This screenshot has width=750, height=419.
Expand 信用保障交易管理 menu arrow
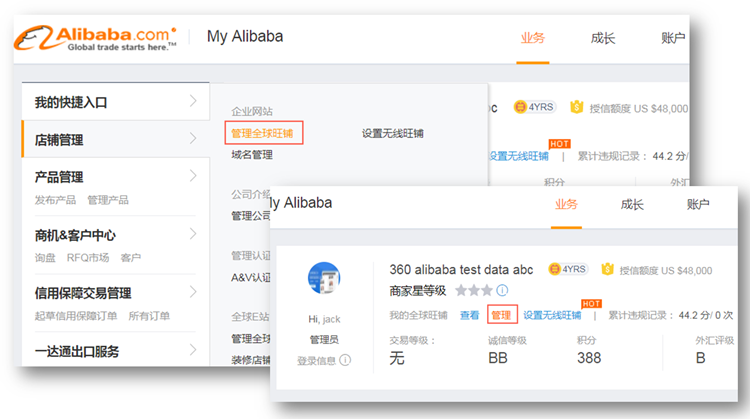(x=193, y=292)
